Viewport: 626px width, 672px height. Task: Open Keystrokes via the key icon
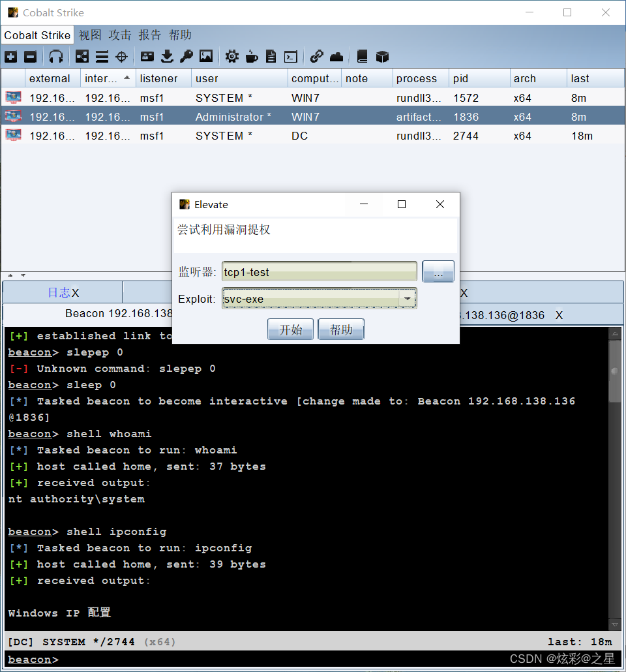(x=186, y=57)
